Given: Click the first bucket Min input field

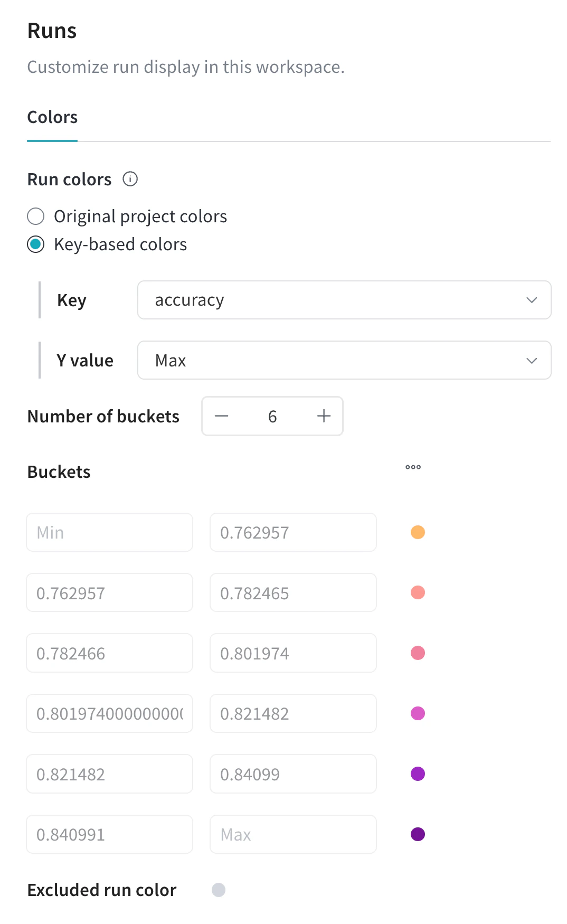Looking at the screenshot, I should click(x=109, y=532).
